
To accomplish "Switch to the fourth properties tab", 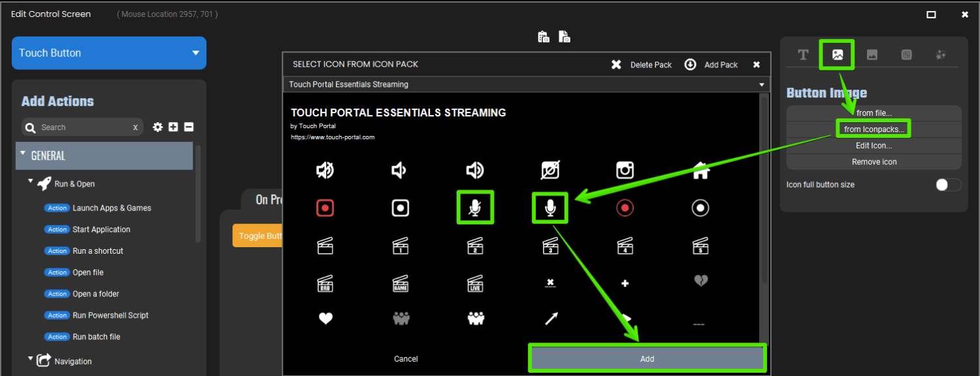I will pos(907,55).
